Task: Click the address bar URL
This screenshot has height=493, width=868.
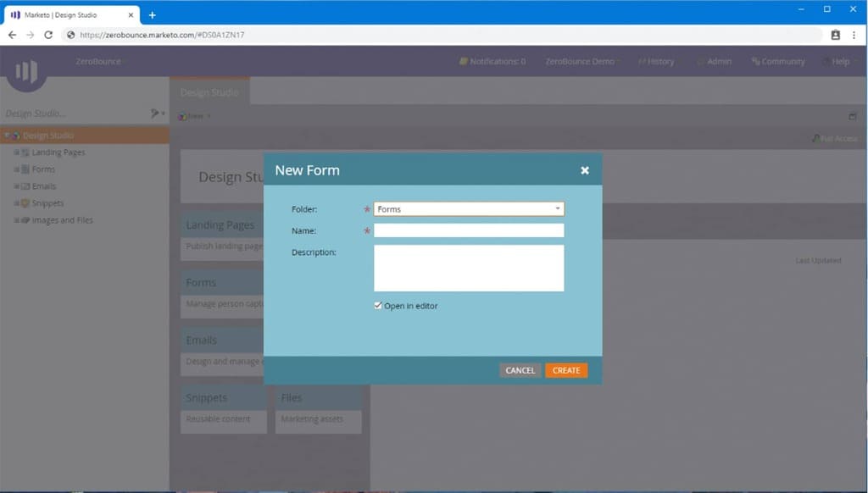Action: tap(162, 35)
